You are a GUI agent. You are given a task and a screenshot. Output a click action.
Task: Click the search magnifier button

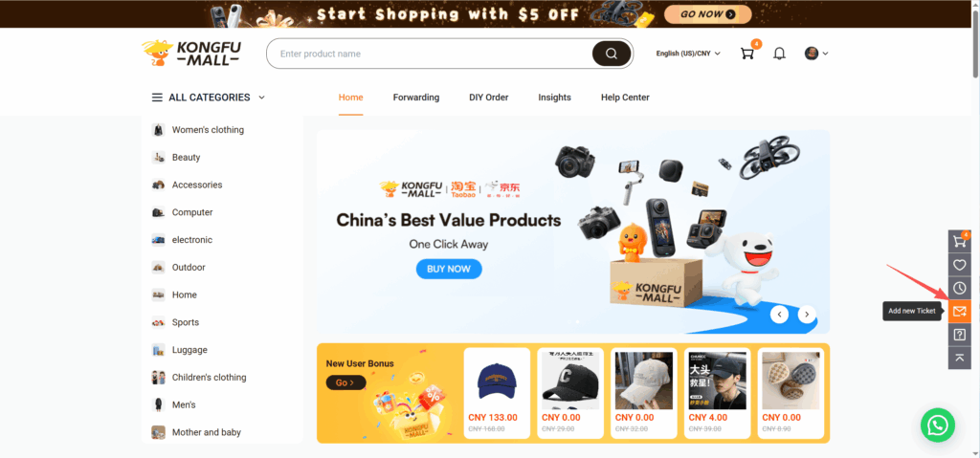(612, 54)
